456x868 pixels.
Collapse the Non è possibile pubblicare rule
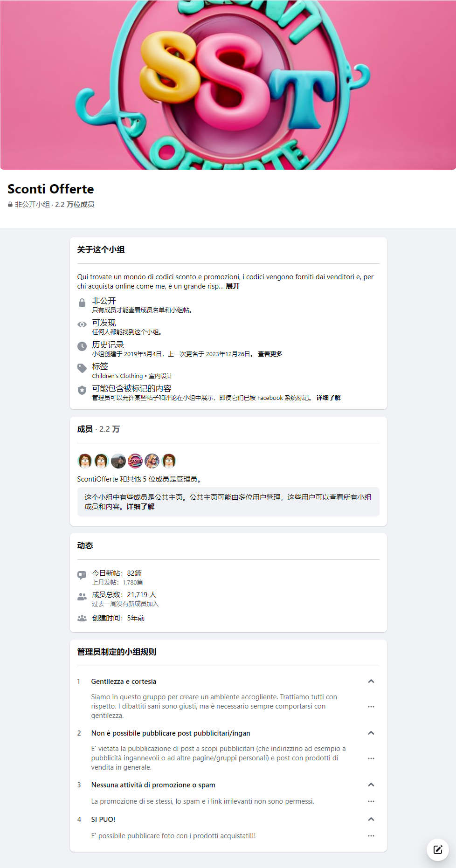pos(371,733)
